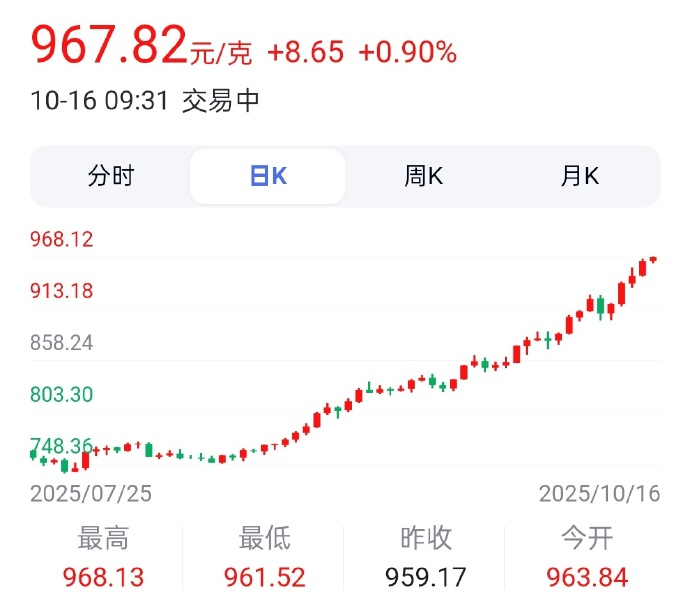Tap the 803.30 axis label
Image resolution: width=690 pixels, height=606 pixels.
62,394
